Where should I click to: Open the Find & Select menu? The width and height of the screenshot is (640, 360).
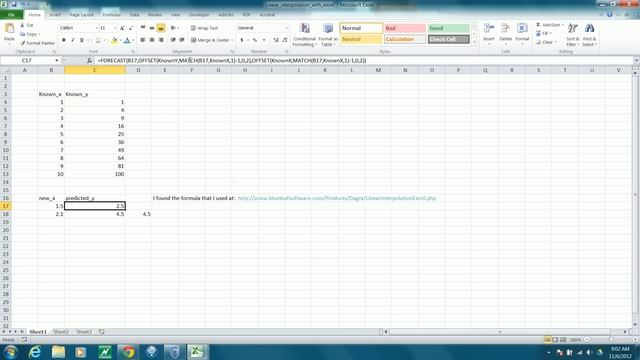pyautogui.click(x=589, y=35)
